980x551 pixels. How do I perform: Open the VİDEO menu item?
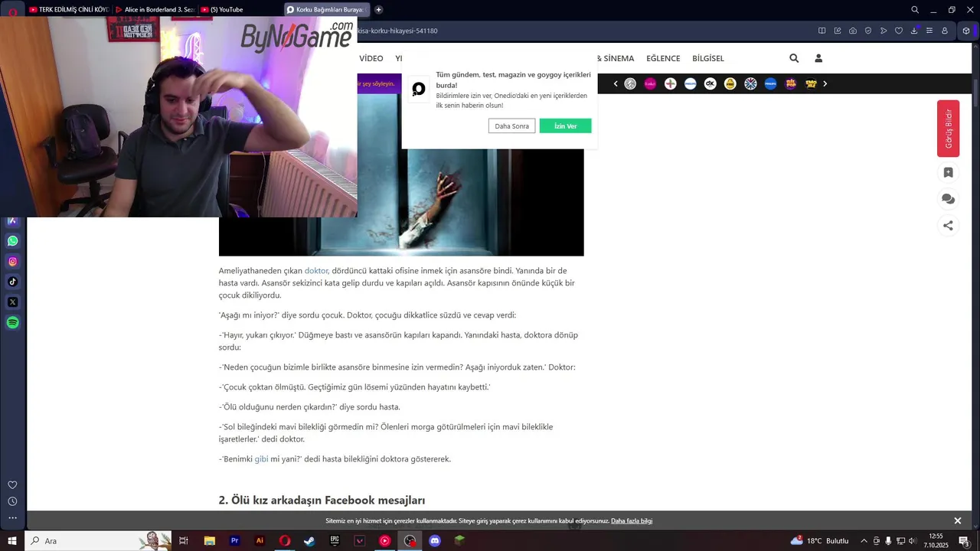point(371,58)
